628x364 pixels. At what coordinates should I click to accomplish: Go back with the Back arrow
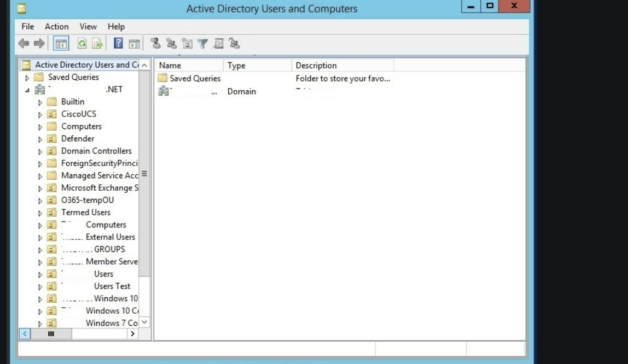point(24,43)
